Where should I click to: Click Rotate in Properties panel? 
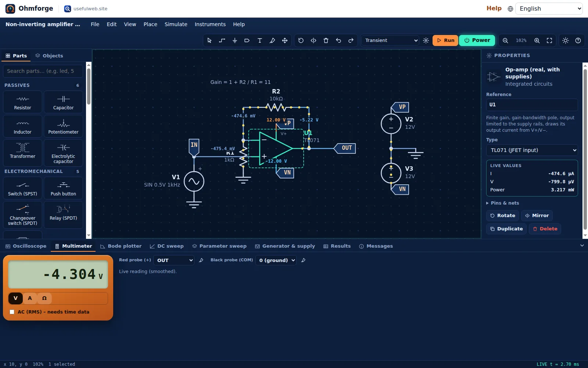point(502,216)
